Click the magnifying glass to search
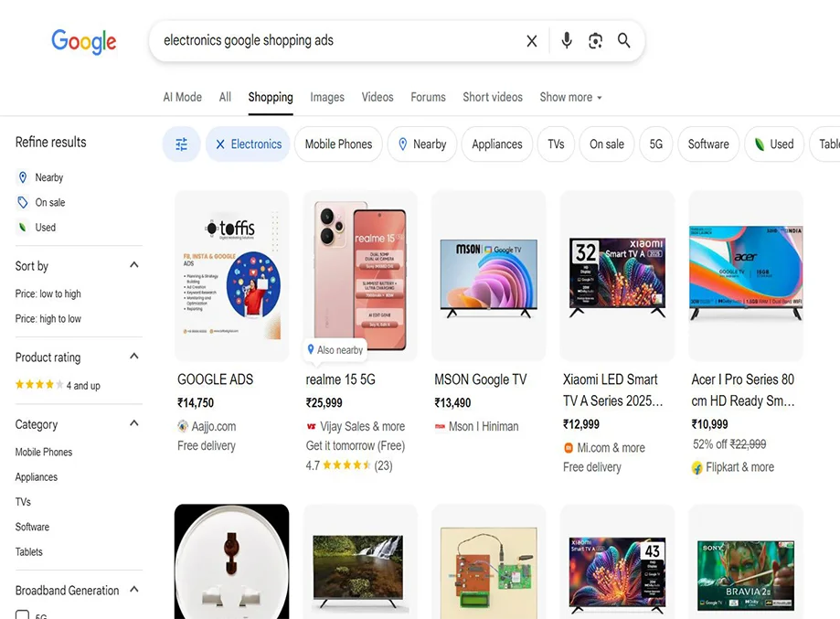 624,40
